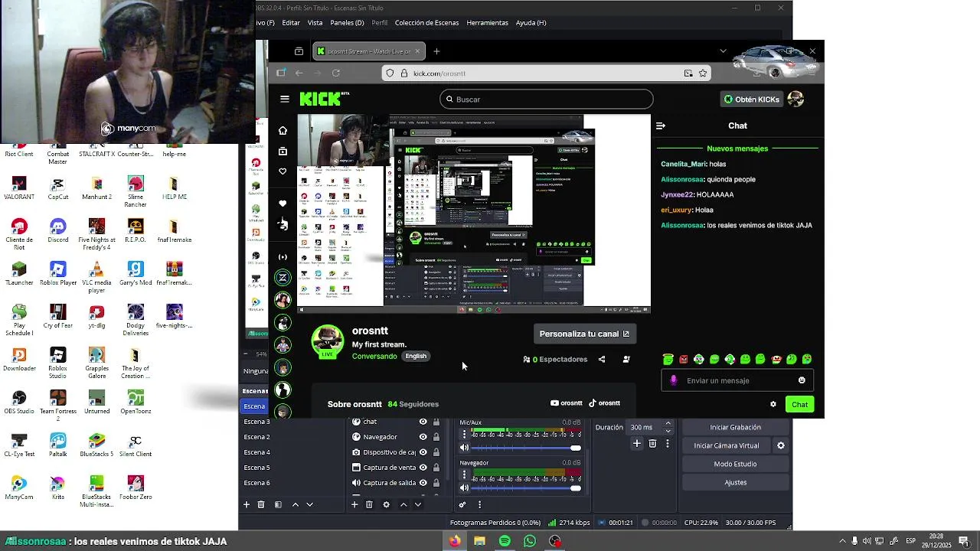Toggle visibility of Captura de salida source

click(423, 483)
